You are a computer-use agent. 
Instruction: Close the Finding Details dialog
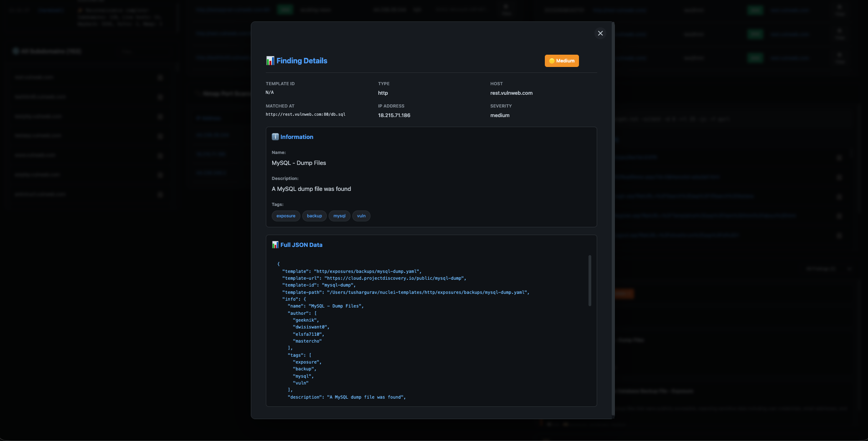tap(600, 33)
